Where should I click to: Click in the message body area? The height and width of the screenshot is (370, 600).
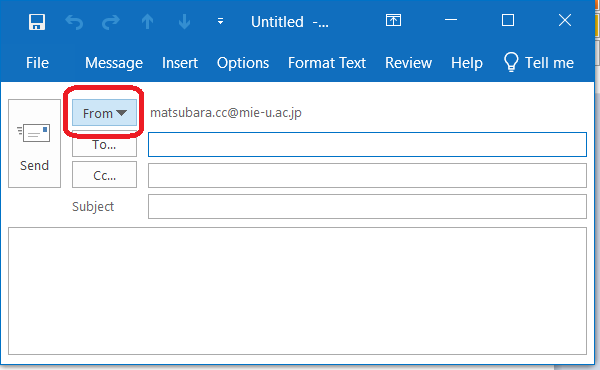pos(297,291)
